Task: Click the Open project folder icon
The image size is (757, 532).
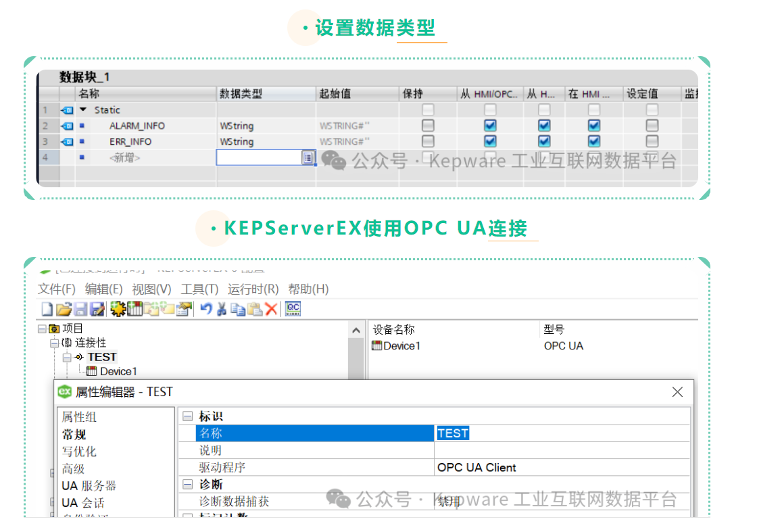Action: (x=64, y=309)
